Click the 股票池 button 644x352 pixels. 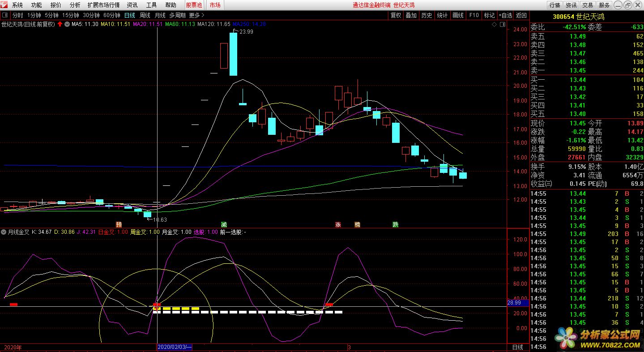coord(194,5)
